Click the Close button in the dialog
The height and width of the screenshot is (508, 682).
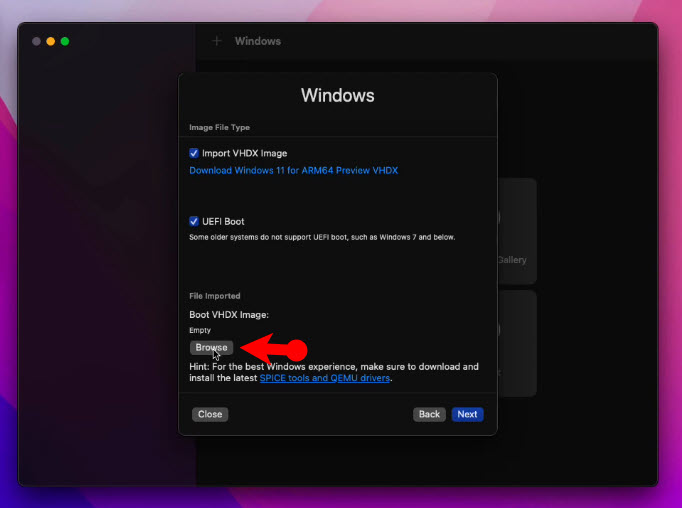[x=210, y=414]
